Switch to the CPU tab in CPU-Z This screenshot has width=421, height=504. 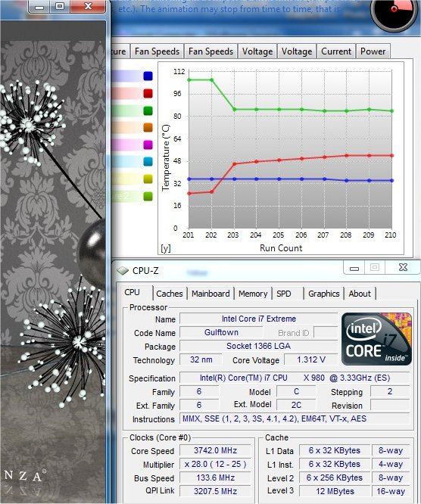pyautogui.click(x=132, y=293)
